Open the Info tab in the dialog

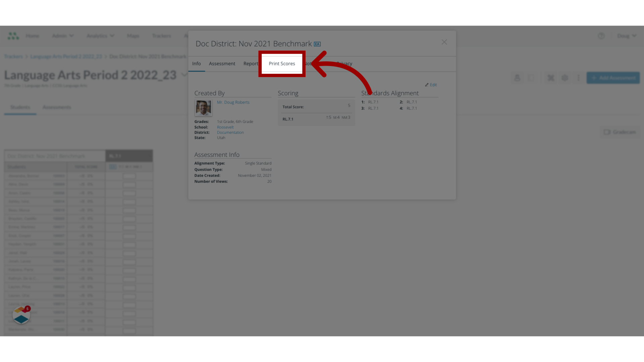click(x=197, y=64)
